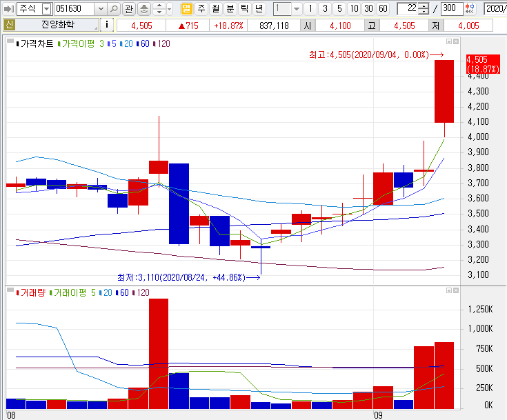The height and width of the screenshot is (420, 507).
Task: Click the low price 4,005
Action: pos(468,26)
